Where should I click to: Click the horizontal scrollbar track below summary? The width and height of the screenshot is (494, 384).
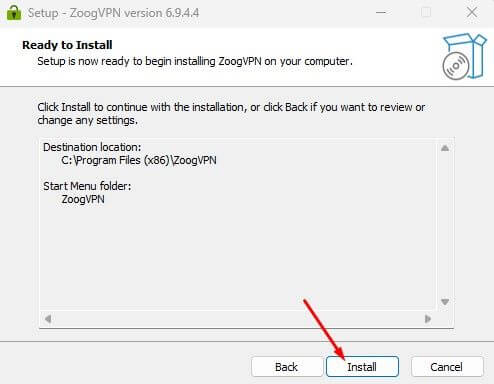click(x=238, y=319)
